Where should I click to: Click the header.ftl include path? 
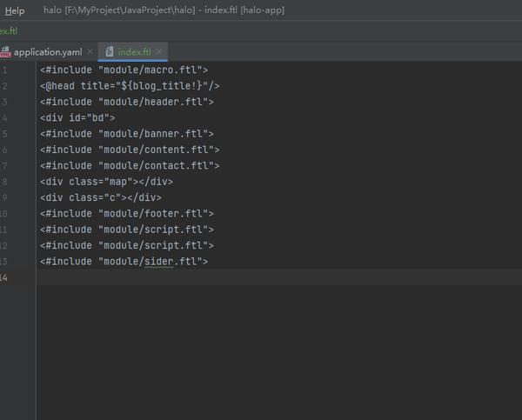tap(156, 102)
